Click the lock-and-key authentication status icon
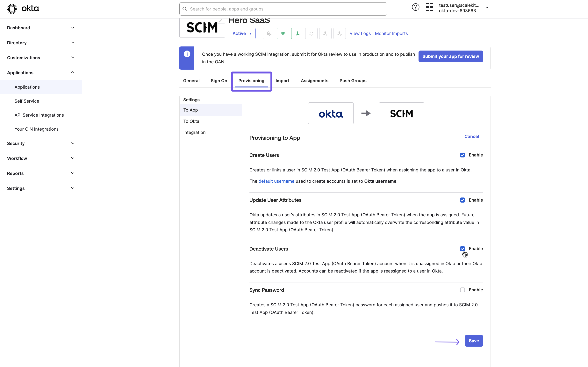The image size is (588, 367). (x=269, y=33)
